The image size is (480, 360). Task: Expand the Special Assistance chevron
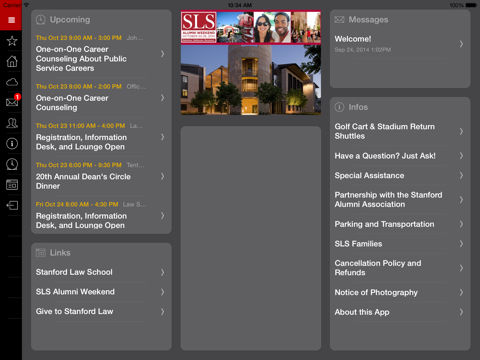click(x=461, y=175)
